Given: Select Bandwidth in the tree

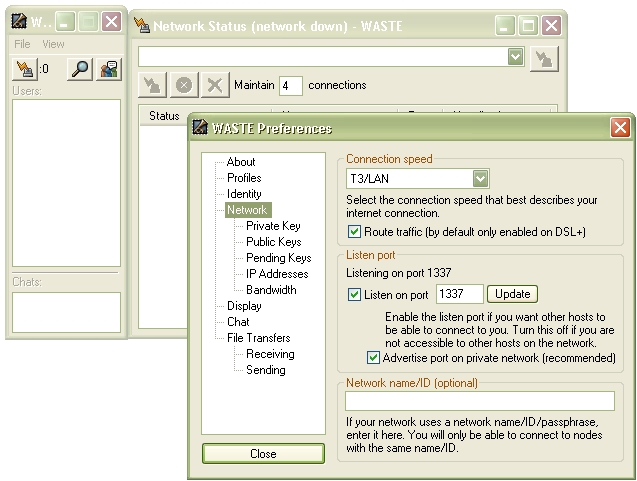Looking at the screenshot, I should tap(271, 290).
